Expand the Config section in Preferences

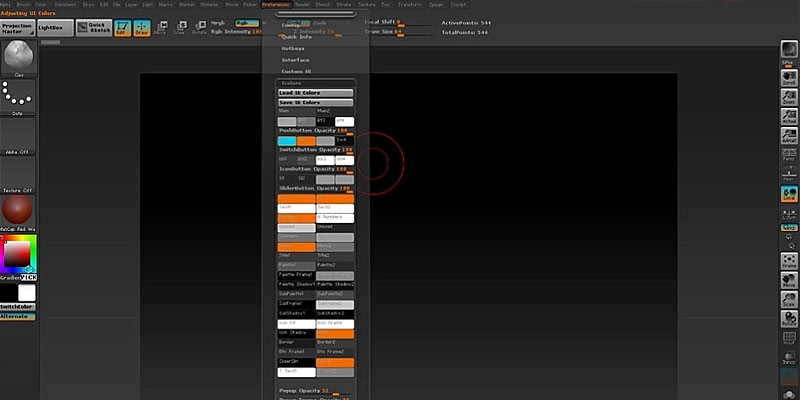coord(291,25)
